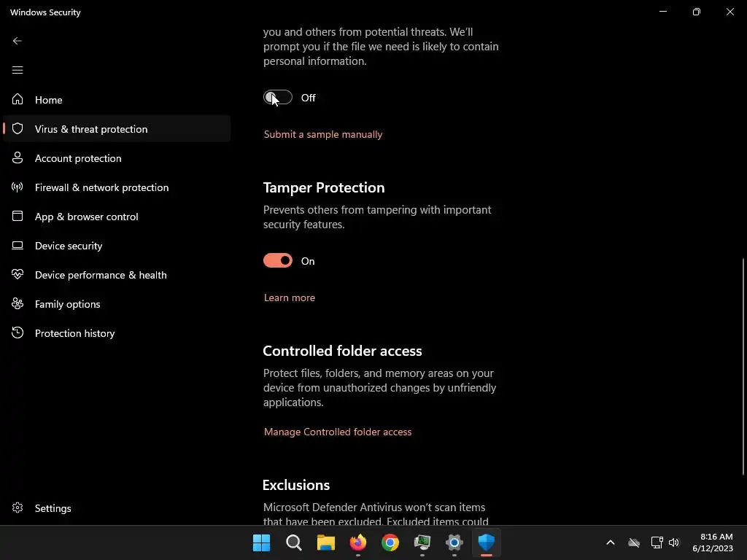Turn off the Tamper Protection toggle
This screenshot has height=560, width=747.
[x=278, y=260]
